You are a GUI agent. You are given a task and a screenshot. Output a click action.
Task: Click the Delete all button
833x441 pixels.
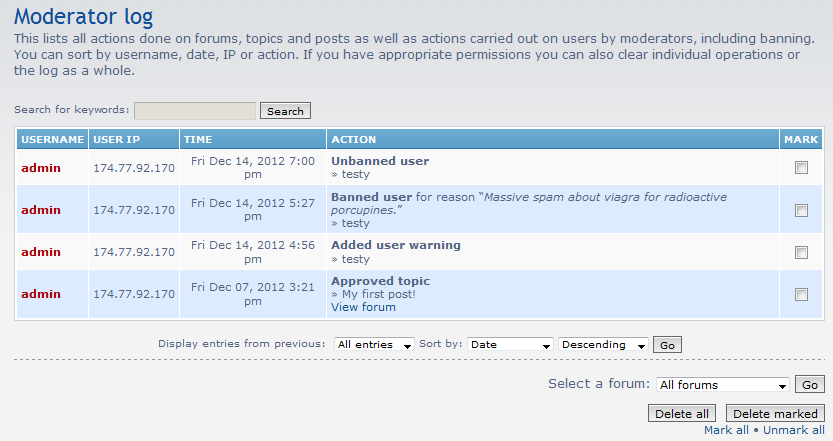[x=683, y=414]
